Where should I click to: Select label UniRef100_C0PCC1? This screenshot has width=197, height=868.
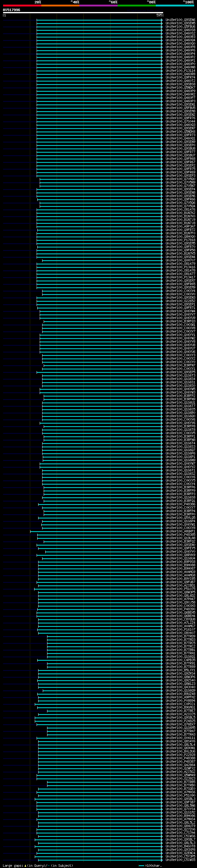coord(180,704)
